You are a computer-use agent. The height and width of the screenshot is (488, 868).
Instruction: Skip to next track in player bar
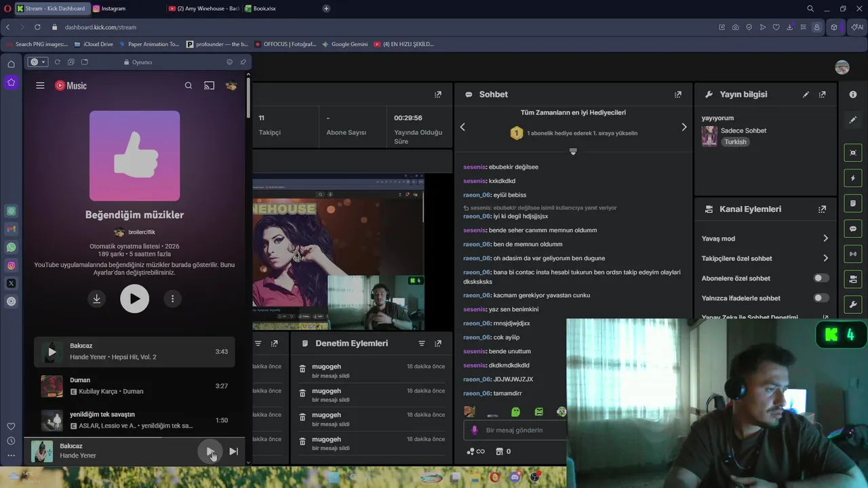(x=233, y=451)
